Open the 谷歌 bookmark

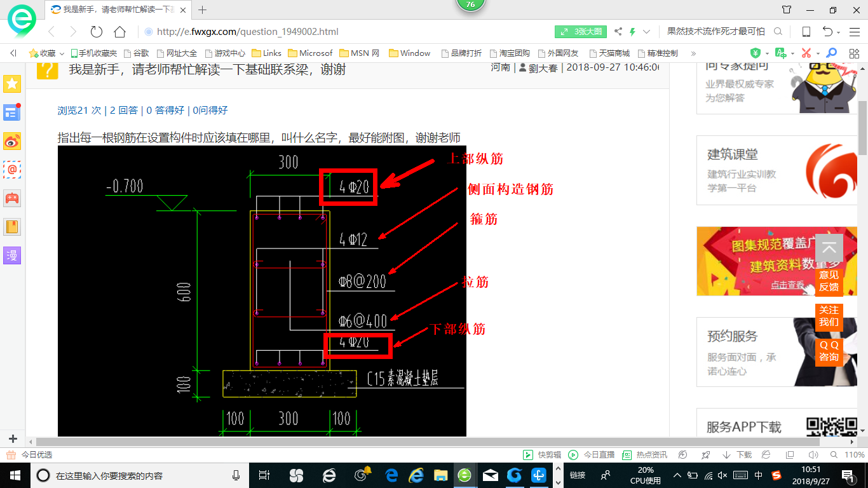click(137, 53)
